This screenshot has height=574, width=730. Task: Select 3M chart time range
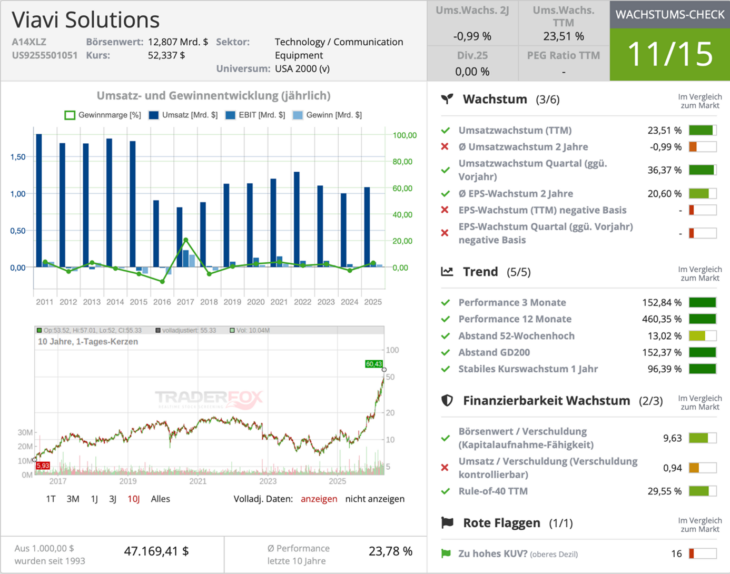tap(73, 499)
